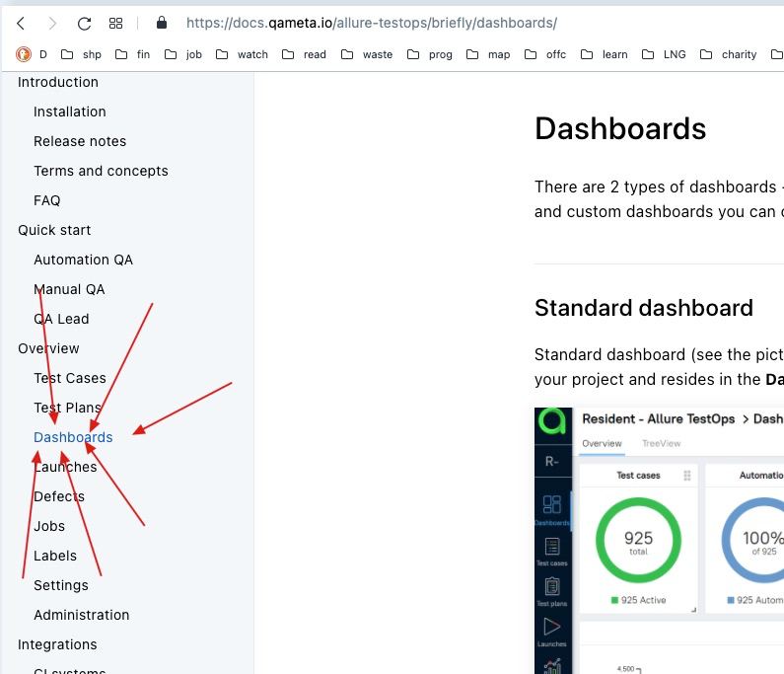
Task: Click the 925 total donut chart
Action: point(638,540)
